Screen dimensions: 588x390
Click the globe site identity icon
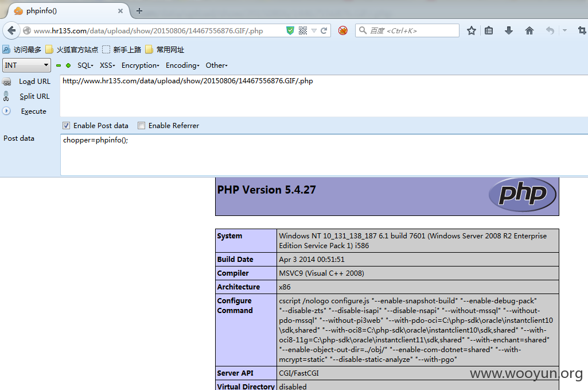(26, 30)
